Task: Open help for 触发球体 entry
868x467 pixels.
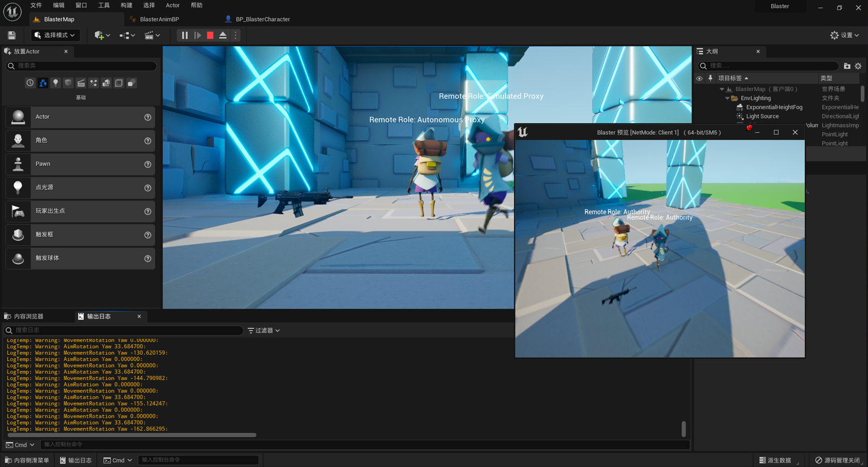Action: pos(148,259)
